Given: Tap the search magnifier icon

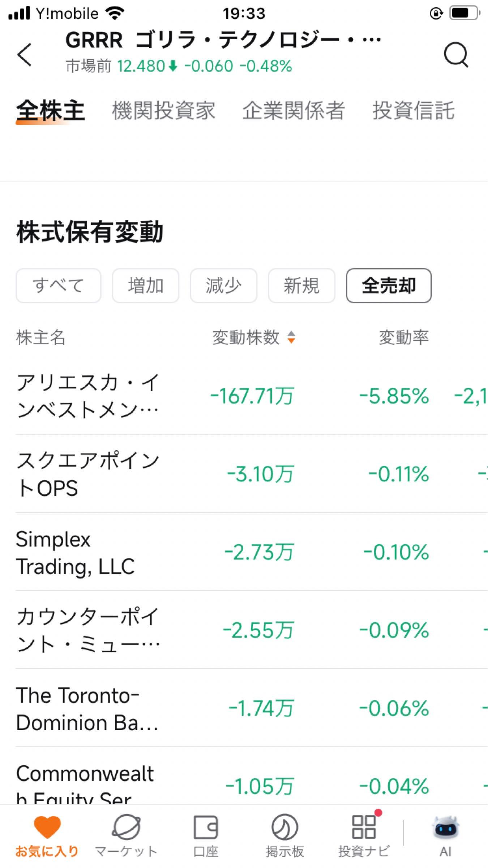Looking at the screenshot, I should 456,54.
